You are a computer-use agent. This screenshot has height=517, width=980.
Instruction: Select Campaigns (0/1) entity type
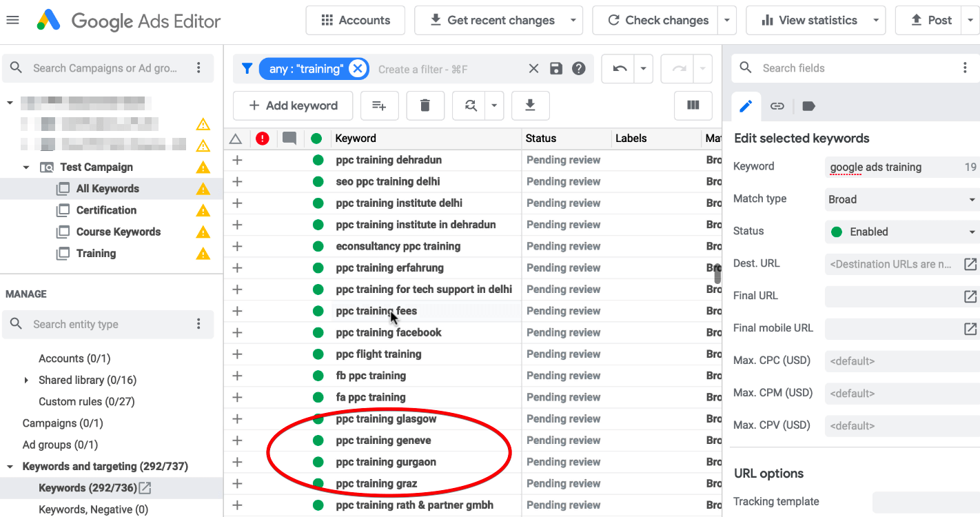coord(63,423)
